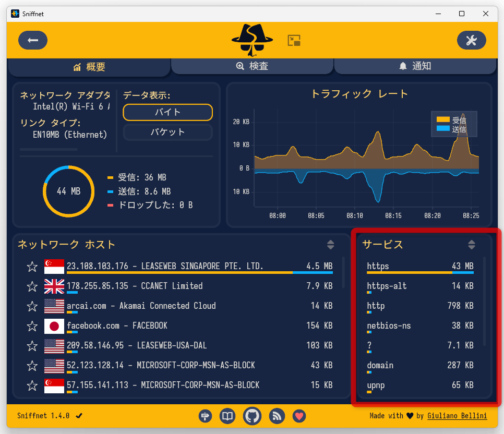
Task: Change sort order of ネットワーク ホスト list
Action: [x=330, y=245]
